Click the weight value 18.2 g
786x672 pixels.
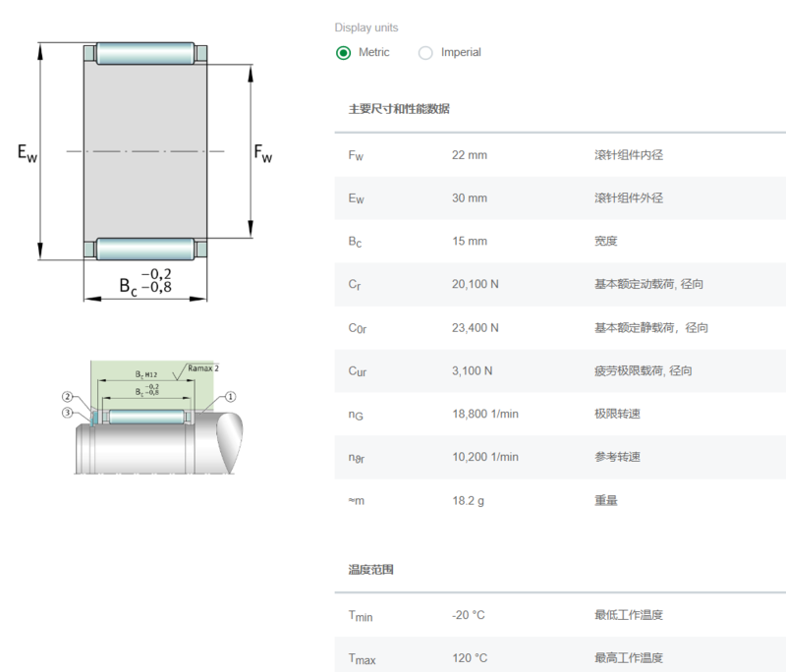468,501
